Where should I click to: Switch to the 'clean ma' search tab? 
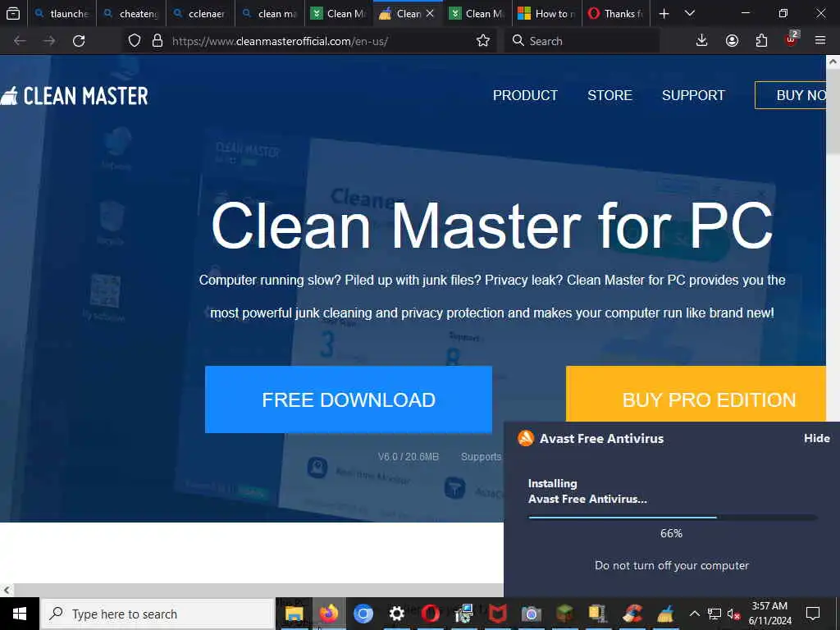269,13
